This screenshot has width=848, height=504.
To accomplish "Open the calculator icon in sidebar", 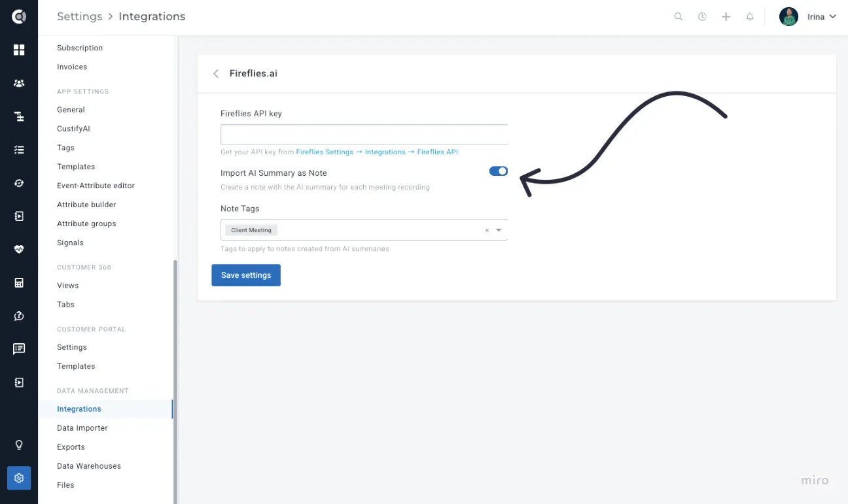I will (x=19, y=282).
